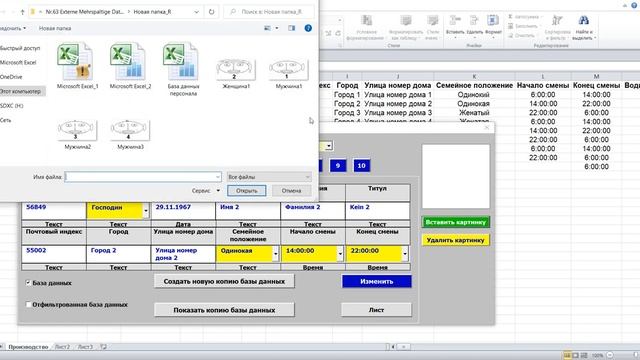Click the blue Изменить button
The width and height of the screenshot is (640, 360).
point(376,281)
